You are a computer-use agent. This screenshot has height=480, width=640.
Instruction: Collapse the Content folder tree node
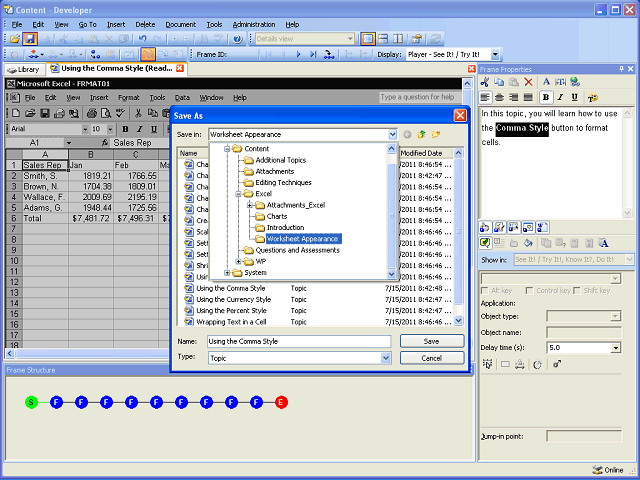click(x=227, y=149)
